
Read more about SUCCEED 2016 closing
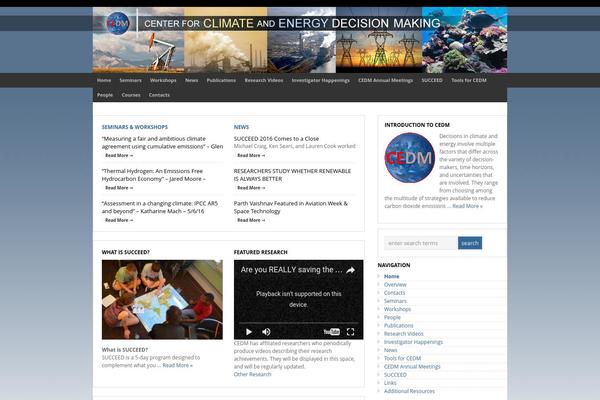tap(251, 155)
